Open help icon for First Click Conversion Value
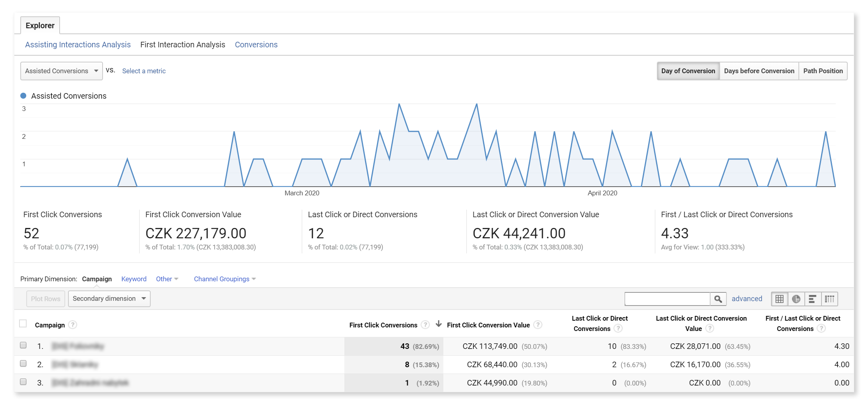868x405 pixels. 538,325
